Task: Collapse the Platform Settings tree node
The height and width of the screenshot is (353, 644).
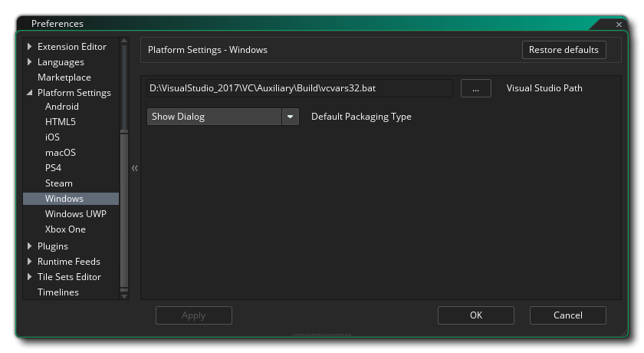Action: pos(30,93)
